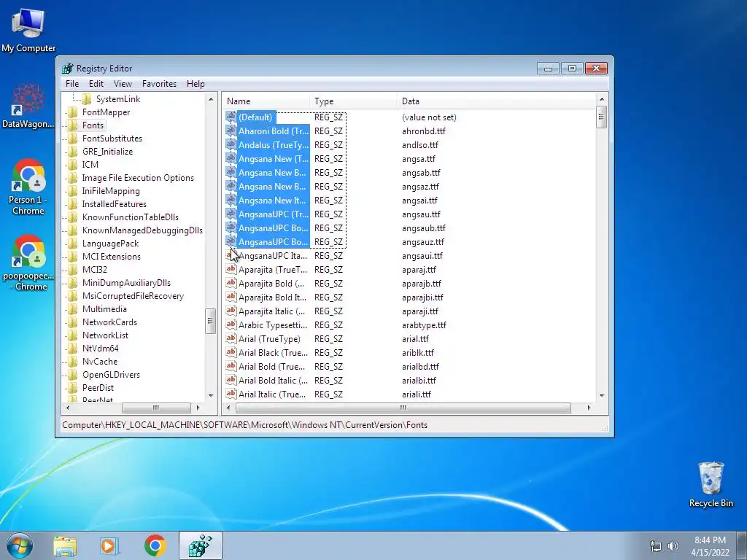Sort values by the Data column header
The width and height of the screenshot is (747, 560).
496,101
